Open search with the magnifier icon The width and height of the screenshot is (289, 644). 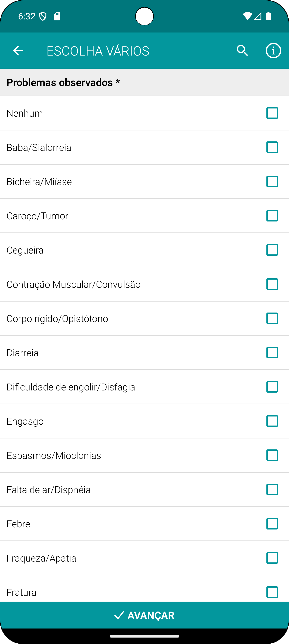(x=242, y=51)
